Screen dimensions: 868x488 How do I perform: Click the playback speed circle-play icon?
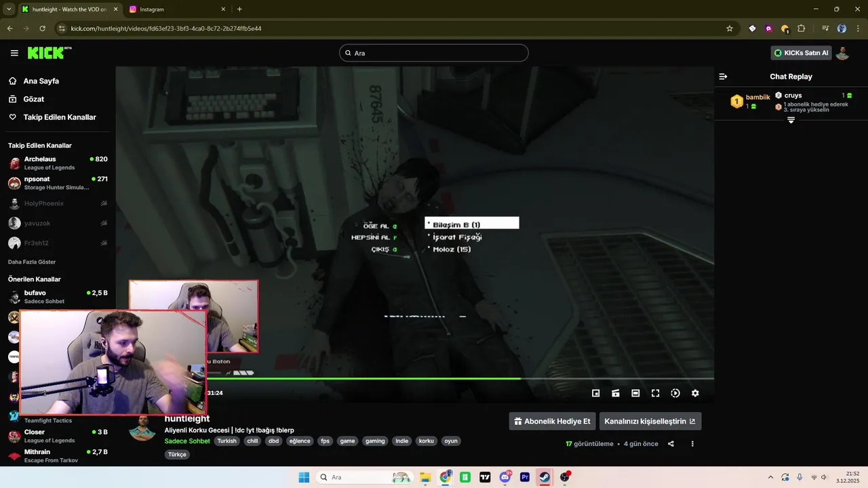point(675,393)
